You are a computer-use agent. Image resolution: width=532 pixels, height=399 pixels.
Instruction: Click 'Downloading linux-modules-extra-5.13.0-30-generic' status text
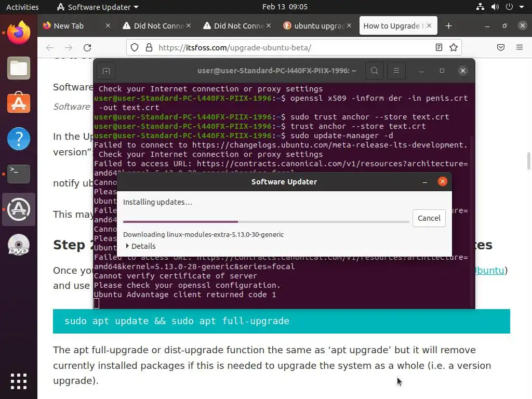[203, 234]
